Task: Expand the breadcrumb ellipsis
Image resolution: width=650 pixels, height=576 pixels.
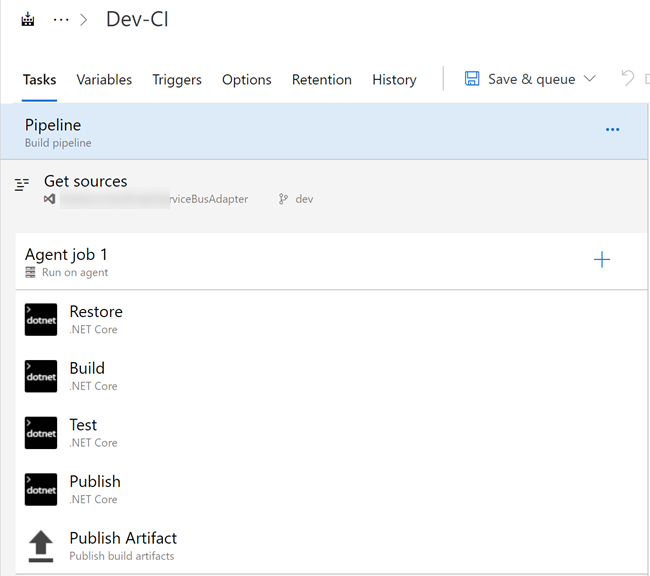Action: (61, 20)
